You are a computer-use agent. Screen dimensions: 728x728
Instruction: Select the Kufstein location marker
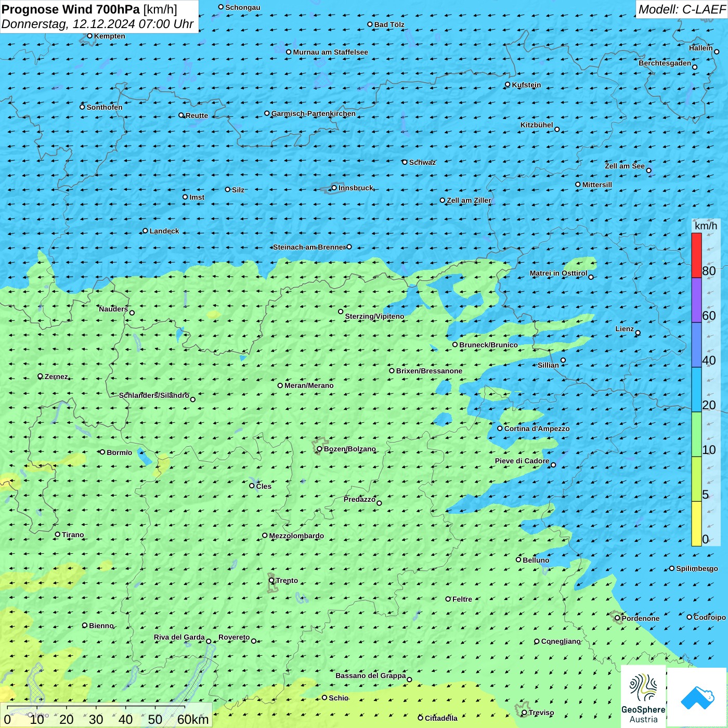click(508, 84)
